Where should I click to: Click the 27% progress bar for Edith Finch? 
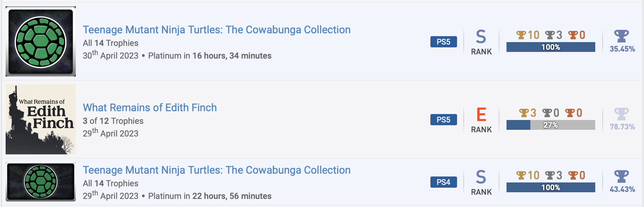coord(550,125)
